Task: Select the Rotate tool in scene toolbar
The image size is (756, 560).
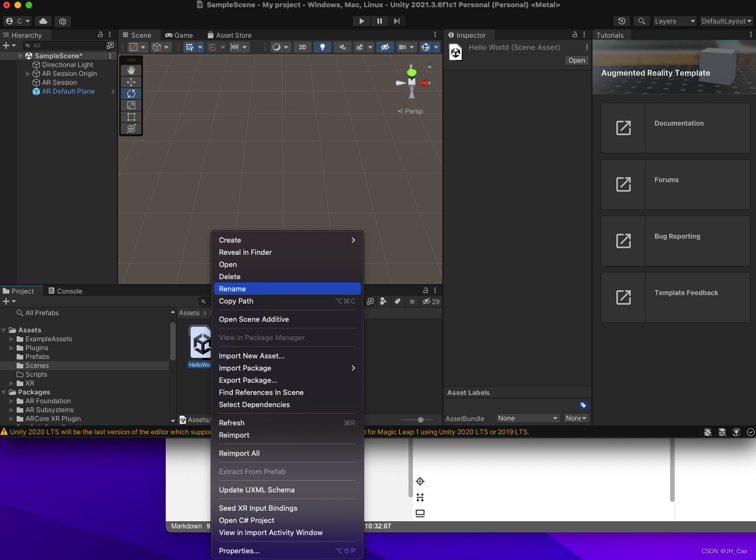Action: (x=131, y=94)
